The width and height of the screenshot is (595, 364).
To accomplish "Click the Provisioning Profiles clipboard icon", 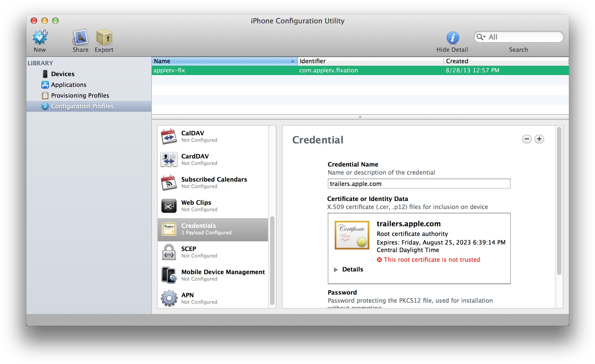I will 45,96.
